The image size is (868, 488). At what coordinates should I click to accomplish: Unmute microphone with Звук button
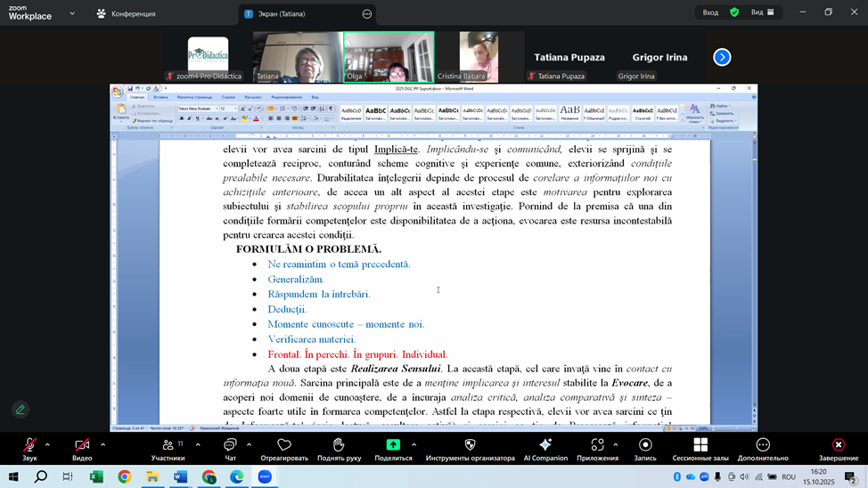click(29, 445)
